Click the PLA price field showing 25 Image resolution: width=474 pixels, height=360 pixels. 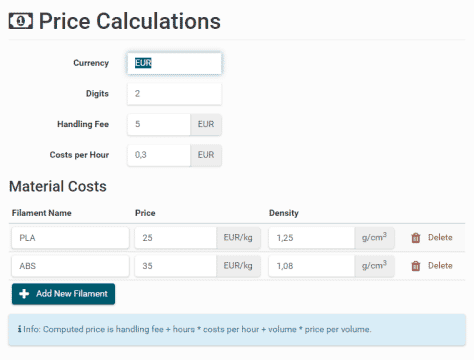pos(176,238)
